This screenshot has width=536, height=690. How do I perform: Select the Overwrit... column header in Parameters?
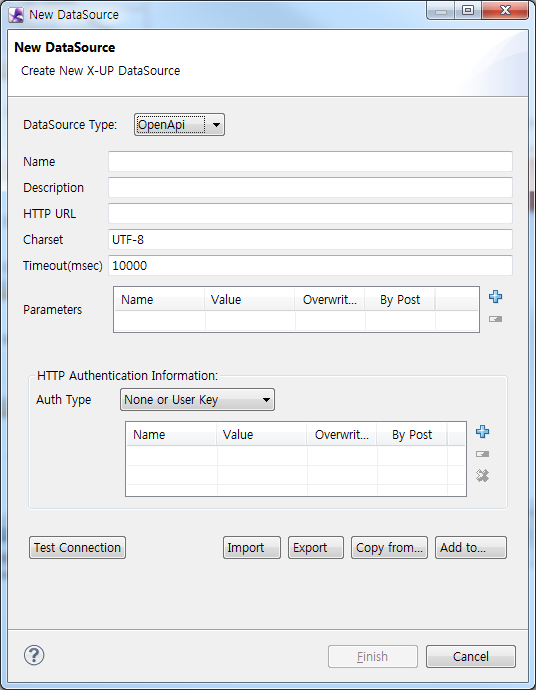330,300
